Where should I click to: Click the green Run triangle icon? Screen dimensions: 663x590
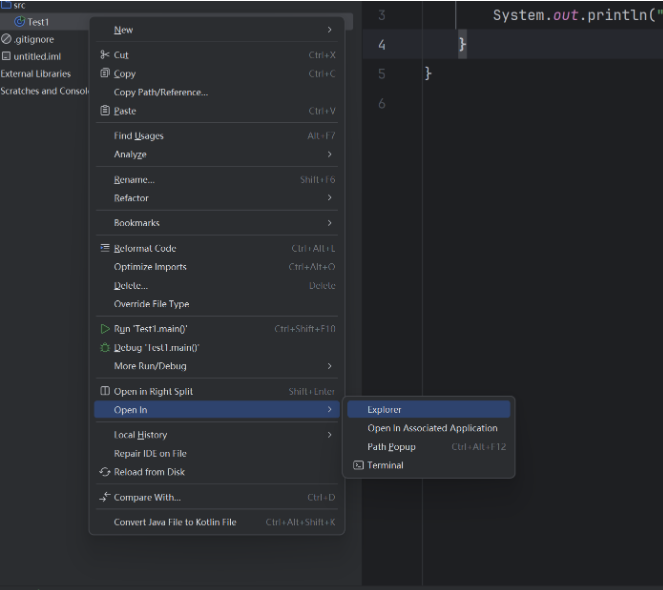click(x=105, y=329)
